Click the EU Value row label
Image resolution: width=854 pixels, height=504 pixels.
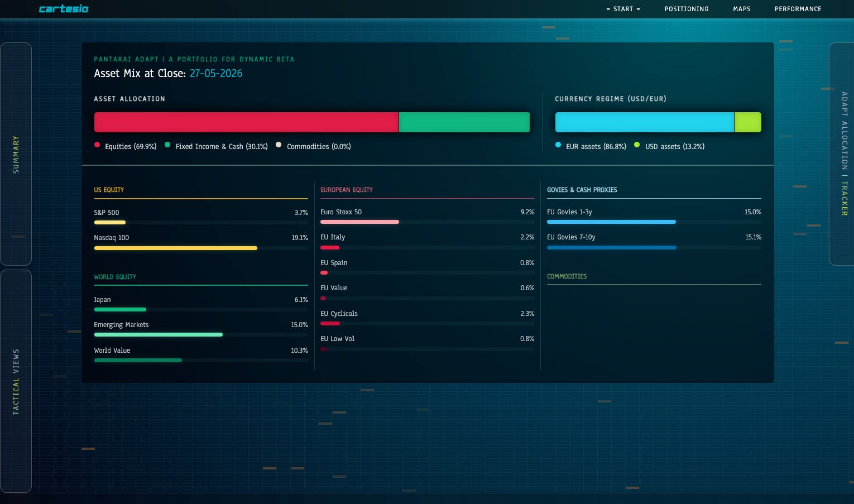pyautogui.click(x=334, y=288)
